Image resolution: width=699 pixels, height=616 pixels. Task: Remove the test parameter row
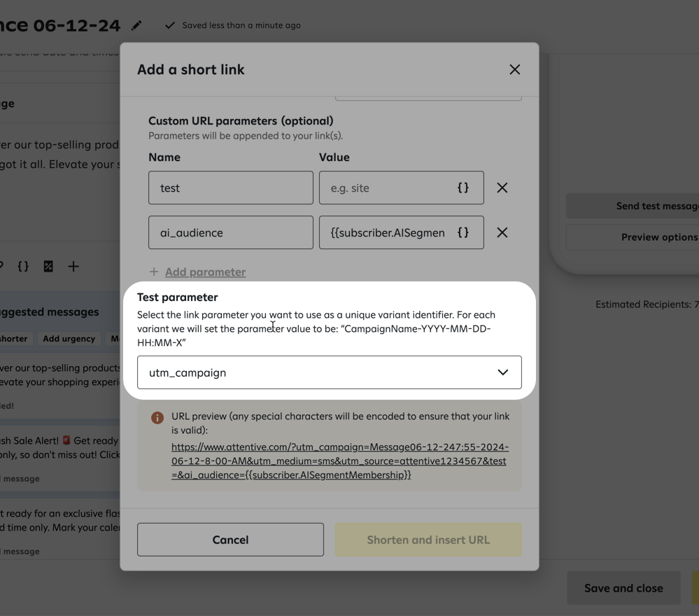tap(502, 188)
